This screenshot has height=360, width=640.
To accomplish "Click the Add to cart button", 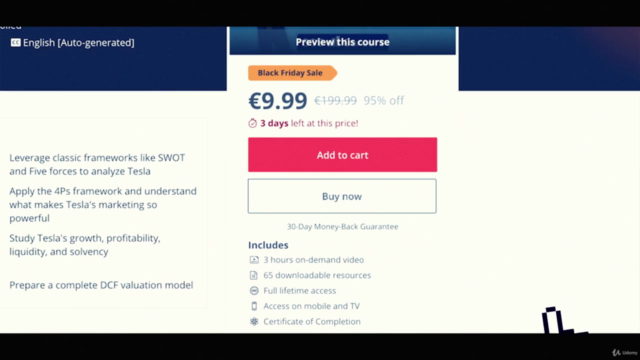I will coord(342,155).
